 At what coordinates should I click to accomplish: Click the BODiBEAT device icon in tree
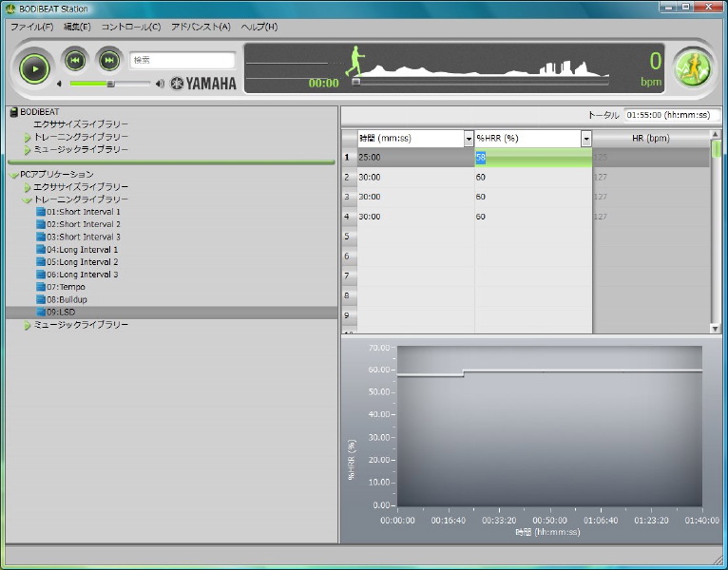coord(13,112)
